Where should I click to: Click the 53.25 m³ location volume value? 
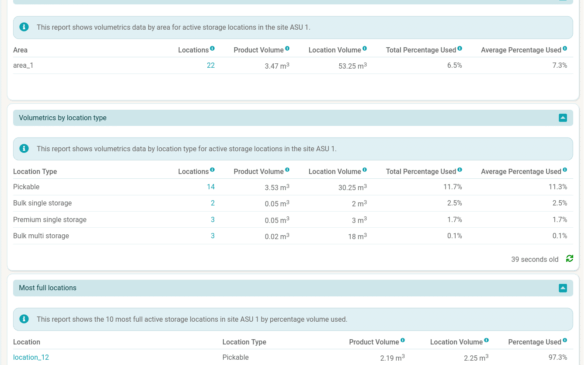pyautogui.click(x=353, y=66)
